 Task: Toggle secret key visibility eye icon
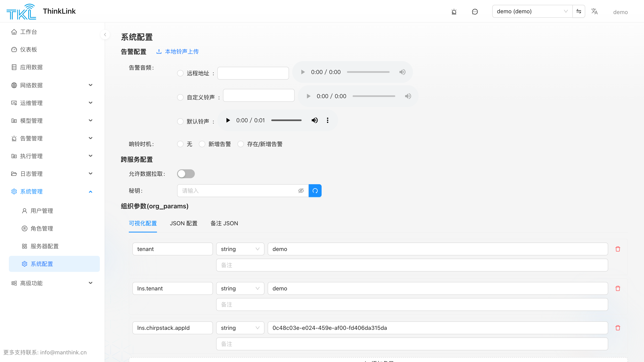[301, 191]
